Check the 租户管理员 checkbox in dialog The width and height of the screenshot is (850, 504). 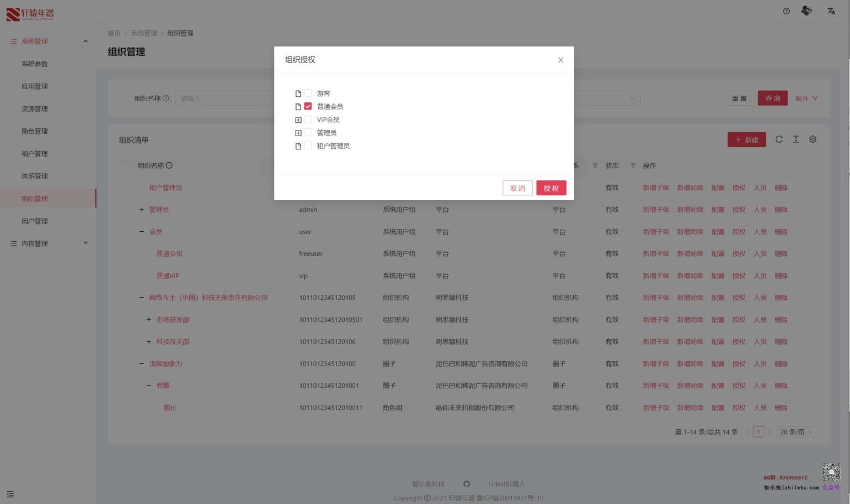(x=308, y=146)
